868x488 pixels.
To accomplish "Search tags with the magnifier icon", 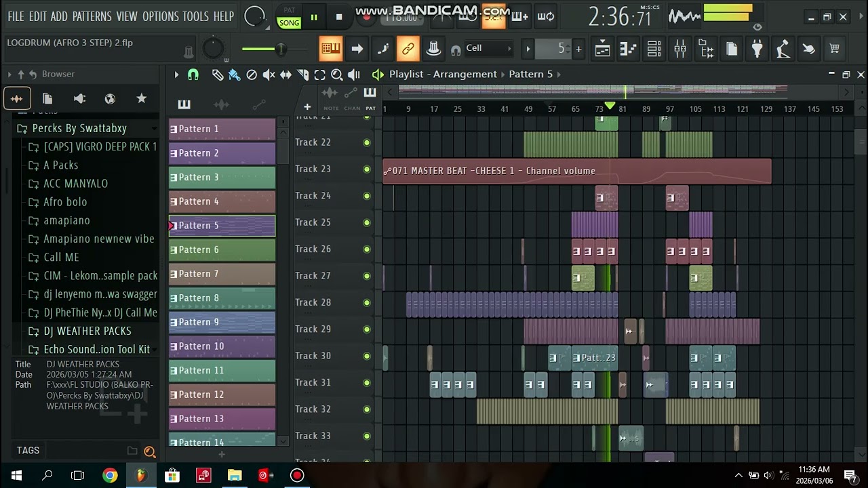I will (149, 451).
